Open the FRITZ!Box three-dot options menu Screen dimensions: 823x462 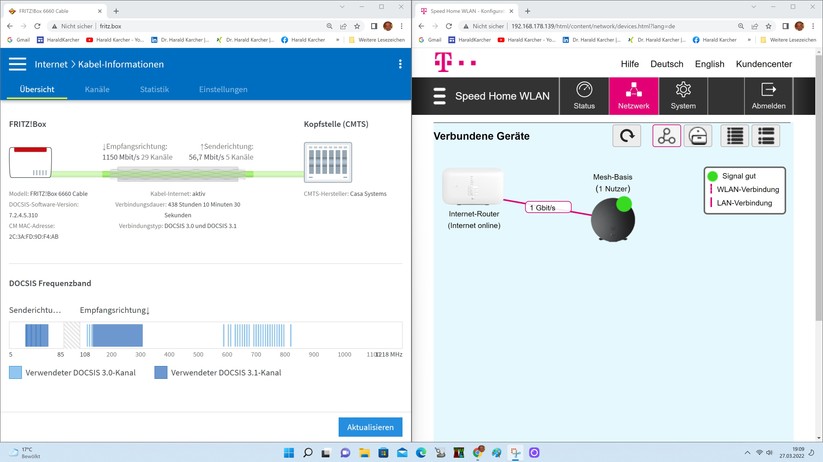click(400, 64)
